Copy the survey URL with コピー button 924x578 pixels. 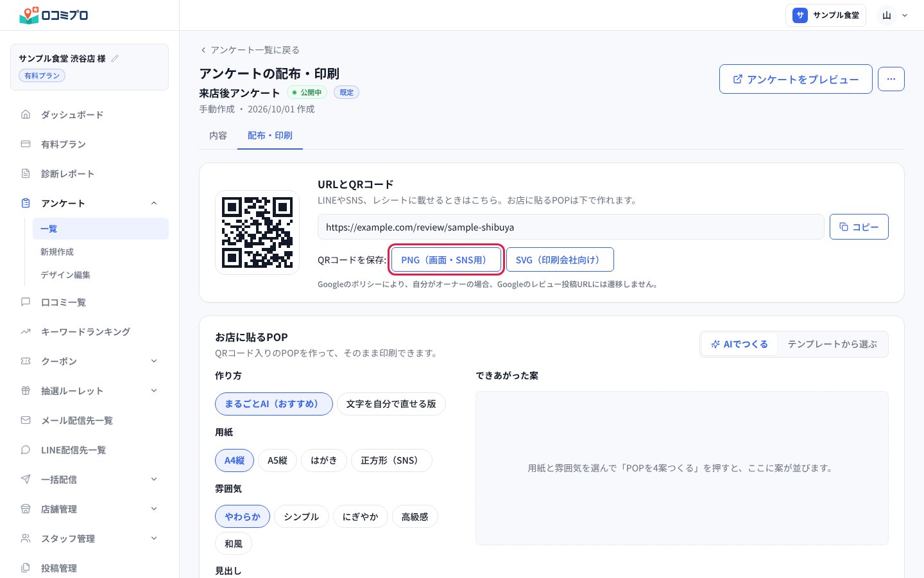(x=859, y=227)
